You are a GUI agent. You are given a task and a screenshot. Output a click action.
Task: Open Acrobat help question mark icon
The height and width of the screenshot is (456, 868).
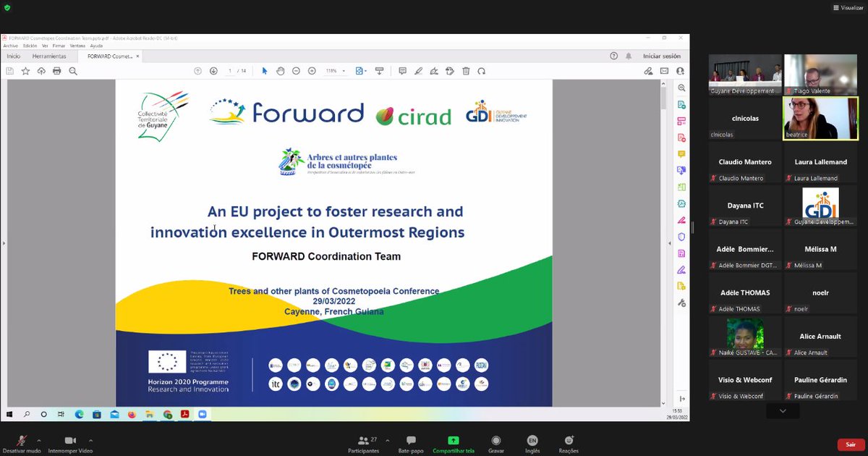point(614,56)
